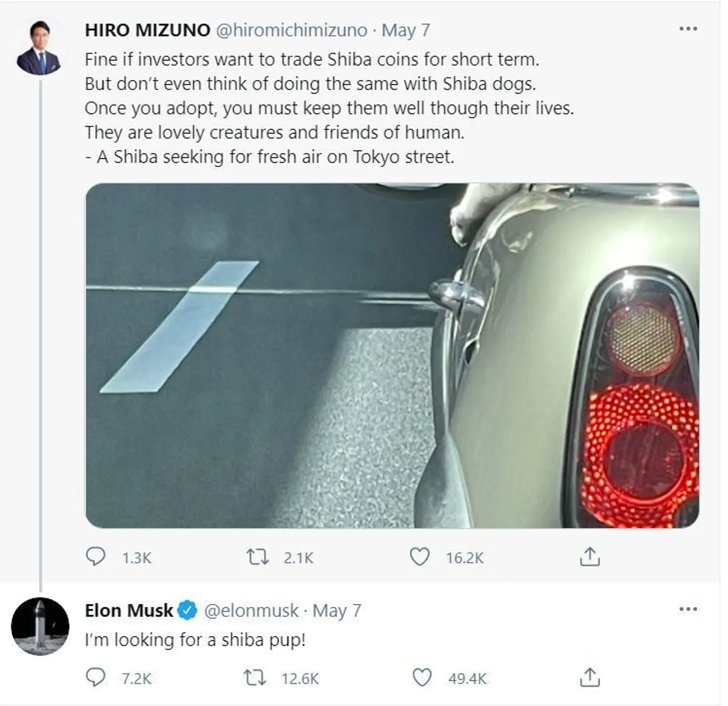Open more options on Elon Musk's tweet
Viewport: 728px width, 706px height.
click(x=688, y=609)
